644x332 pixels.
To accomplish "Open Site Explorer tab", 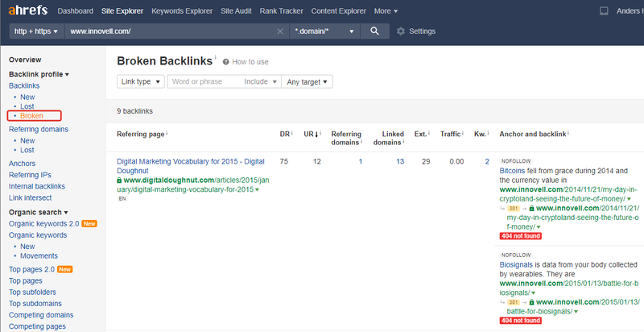I will [x=122, y=11].
